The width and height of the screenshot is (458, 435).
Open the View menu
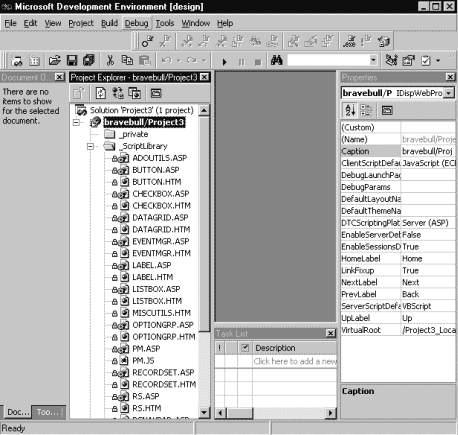pos(53,23)
